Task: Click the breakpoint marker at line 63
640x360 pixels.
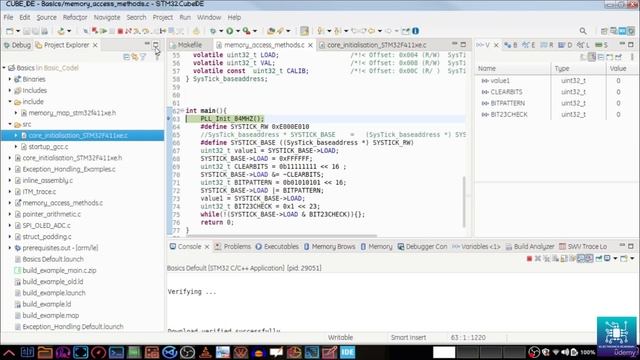Action: click(x=169, y=119)
